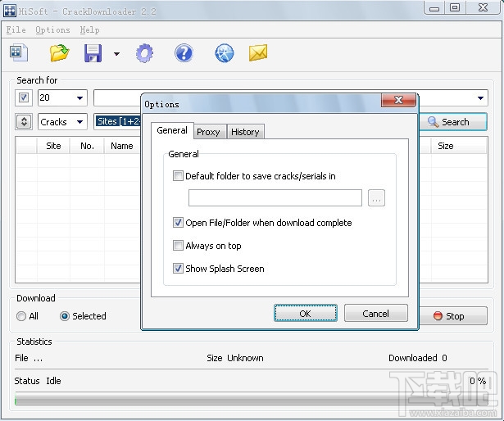
Task: Click the Status Idle text
Action: click(x=38, y=381)
